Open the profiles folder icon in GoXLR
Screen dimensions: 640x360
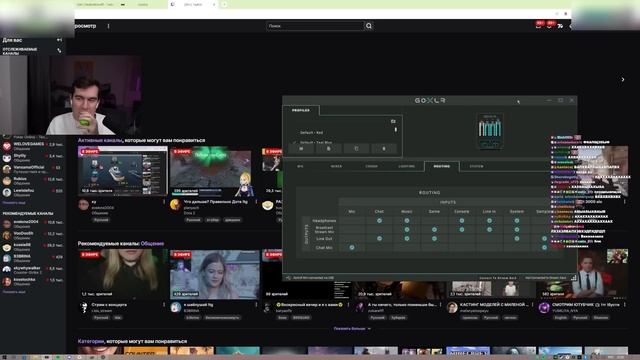393,121
